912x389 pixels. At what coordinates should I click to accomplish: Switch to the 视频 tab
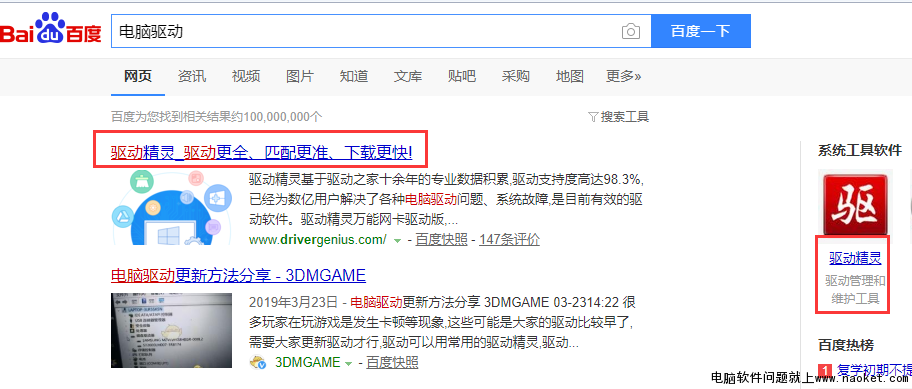click(246, 76)
